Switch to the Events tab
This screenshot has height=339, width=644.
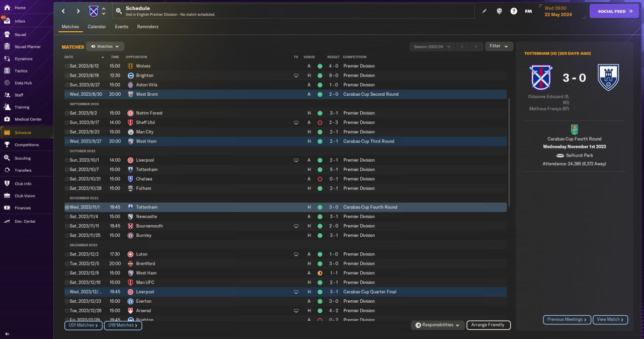point(121,27)
